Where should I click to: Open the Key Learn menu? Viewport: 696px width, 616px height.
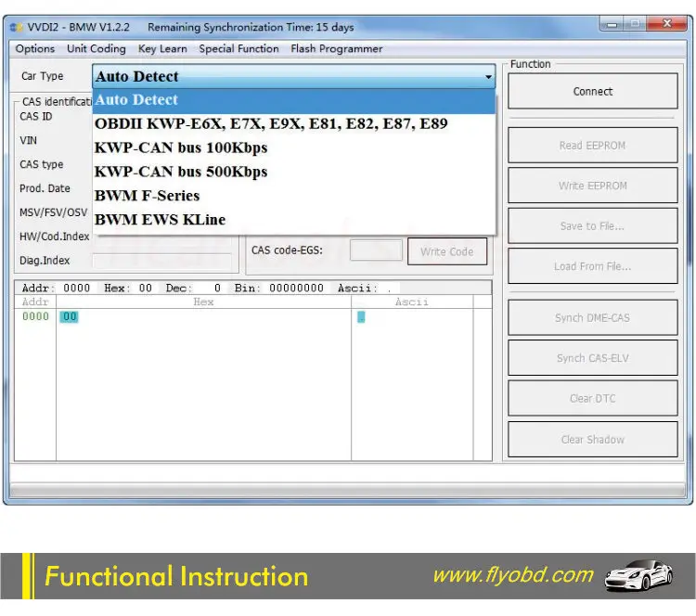(x=162, y=49)
